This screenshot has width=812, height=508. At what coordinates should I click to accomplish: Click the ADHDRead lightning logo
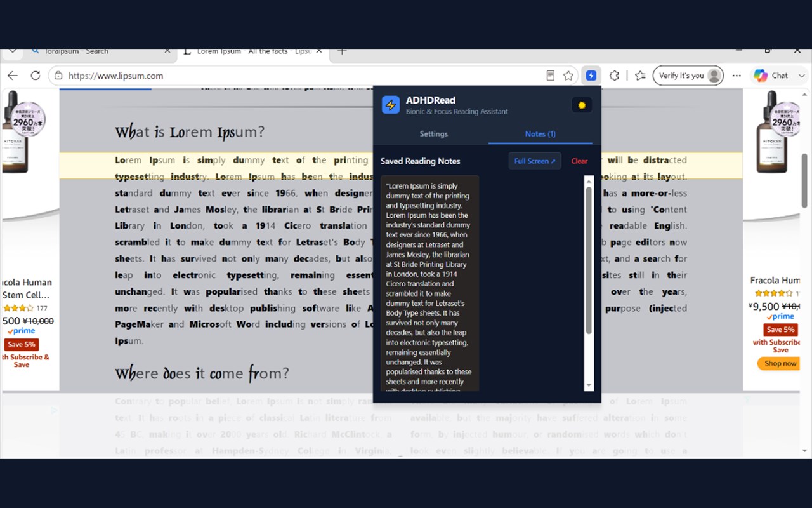point(391,105)
